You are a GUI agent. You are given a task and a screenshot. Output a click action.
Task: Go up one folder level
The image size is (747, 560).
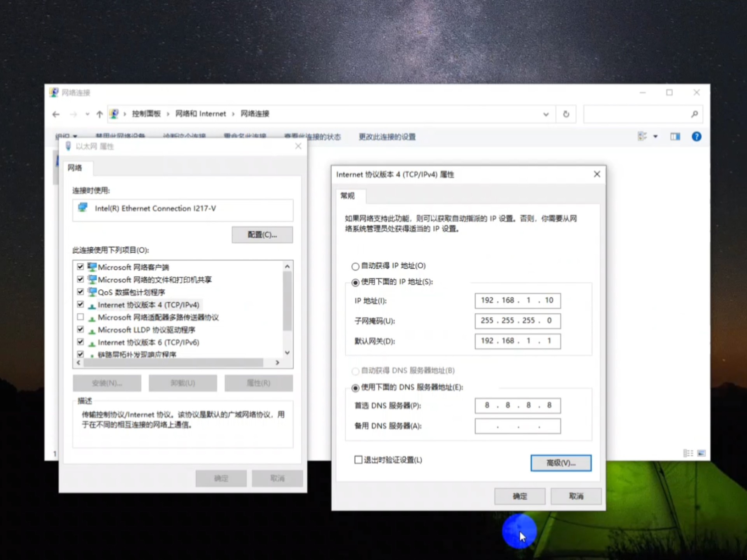[x=100, y=114]
